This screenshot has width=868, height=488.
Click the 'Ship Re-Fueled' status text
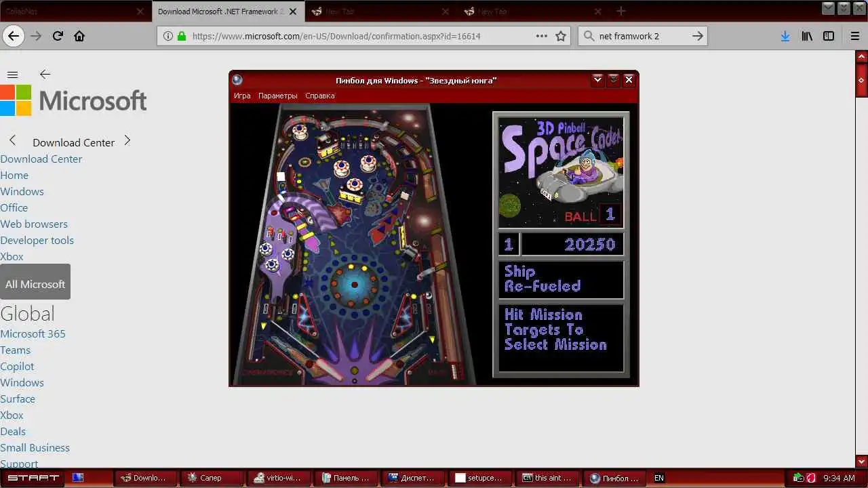[x=542, y=279]
